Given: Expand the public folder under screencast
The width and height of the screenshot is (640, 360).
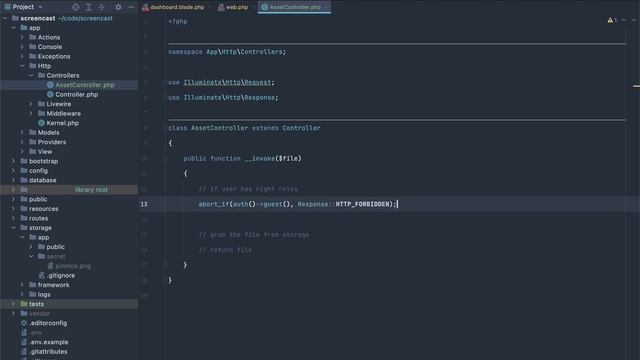Looking at the screenshot, I should (x=14, y=199).
